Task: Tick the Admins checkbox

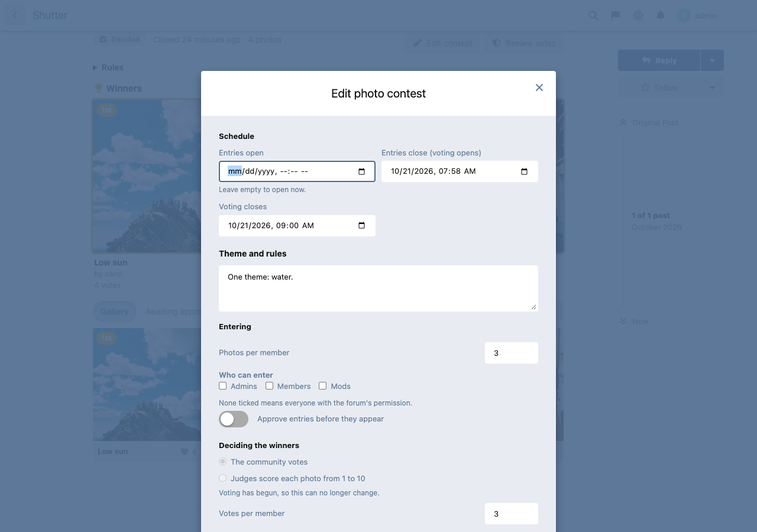Action: point(223,386)
